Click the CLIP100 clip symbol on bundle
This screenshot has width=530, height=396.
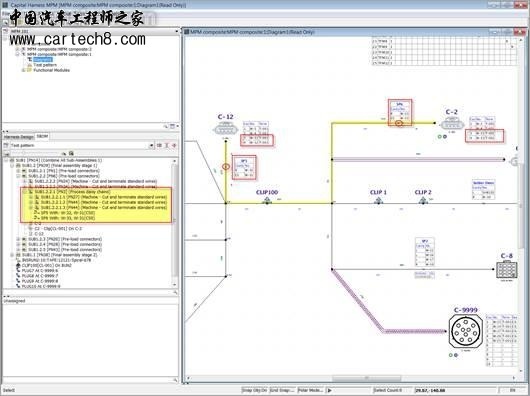[x=267, y=201]
